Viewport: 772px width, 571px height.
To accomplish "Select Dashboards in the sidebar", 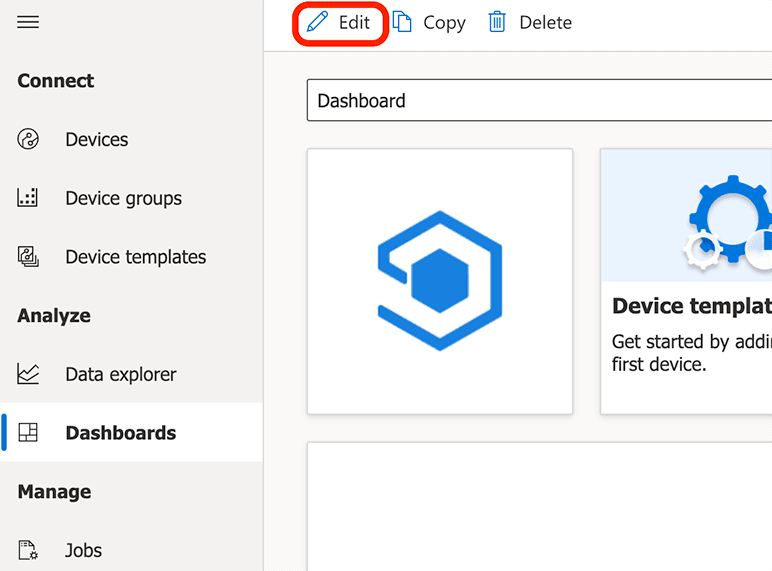I will point(121,433).
